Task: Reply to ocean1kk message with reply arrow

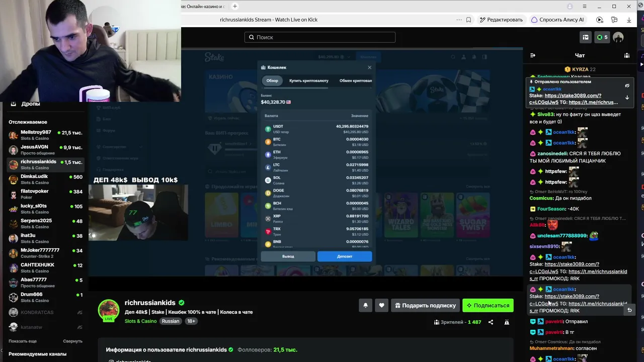Action: coord(629,310)
